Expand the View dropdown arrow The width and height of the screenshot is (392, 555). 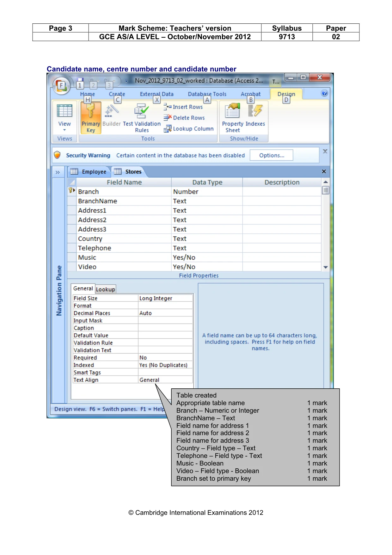tap(64, 130)
